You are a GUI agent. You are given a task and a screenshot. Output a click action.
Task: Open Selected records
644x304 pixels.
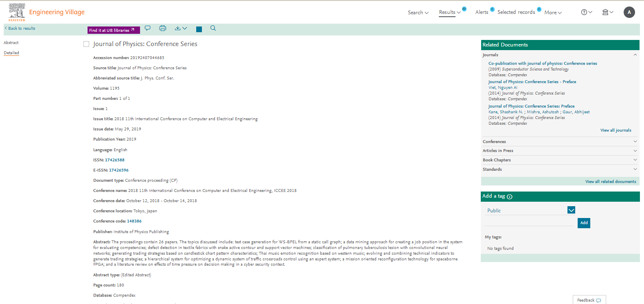coord(516,12)
